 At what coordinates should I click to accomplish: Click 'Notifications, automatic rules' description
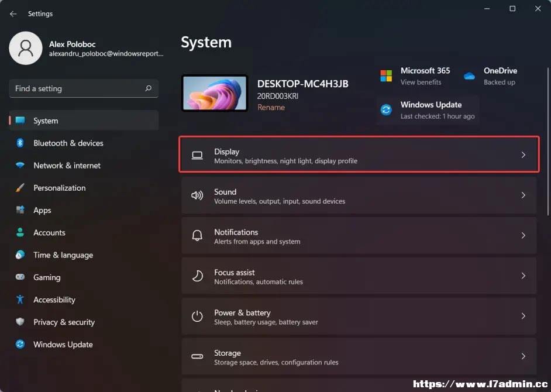(259, 282)
